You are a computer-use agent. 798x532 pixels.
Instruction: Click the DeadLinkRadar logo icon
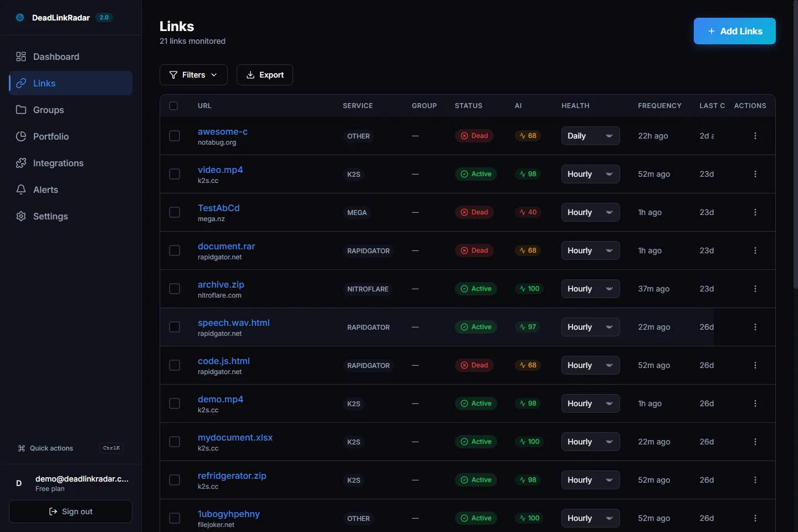point(20,18)
